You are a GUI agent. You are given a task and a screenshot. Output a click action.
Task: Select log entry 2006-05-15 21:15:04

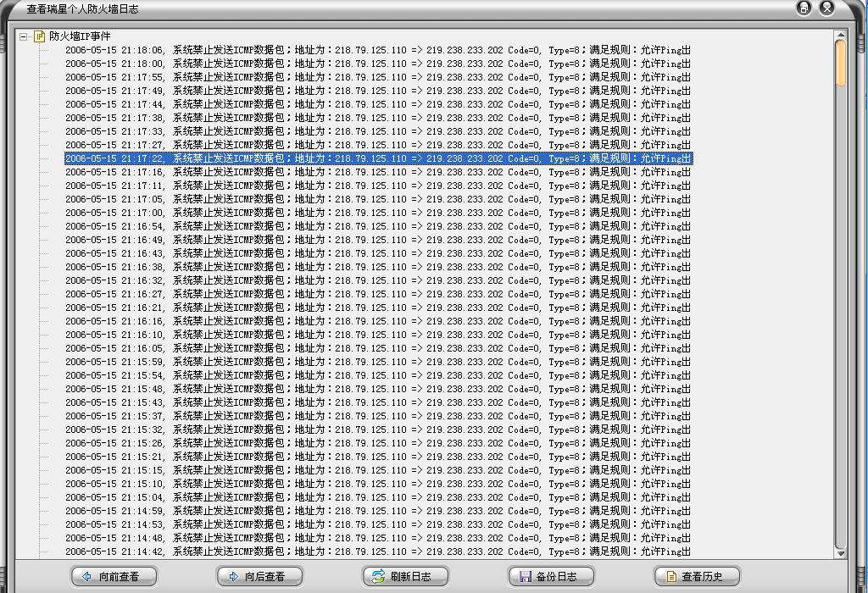[379, 497]
